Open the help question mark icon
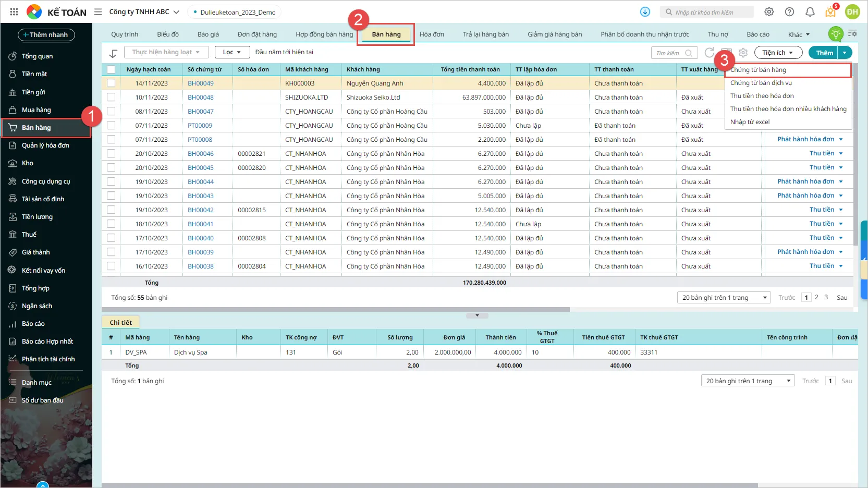This screenshot has height=488, width=868. (789, 12)
